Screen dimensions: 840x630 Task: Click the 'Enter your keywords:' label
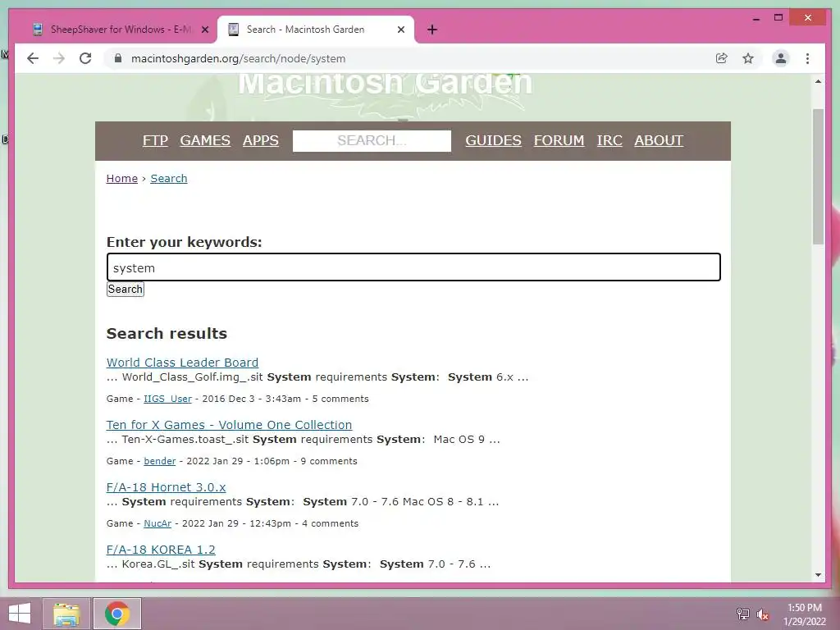tap(185, 242)
